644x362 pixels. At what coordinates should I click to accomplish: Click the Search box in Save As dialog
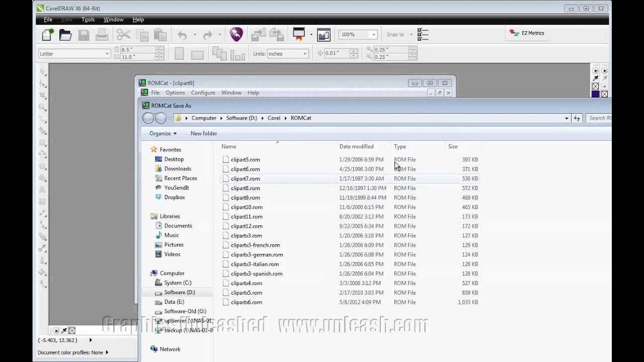(599, 118)
